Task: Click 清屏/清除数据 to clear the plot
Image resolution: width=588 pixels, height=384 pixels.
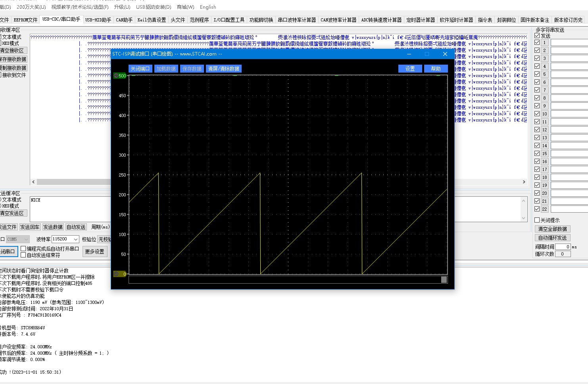Action: [224, 69]
